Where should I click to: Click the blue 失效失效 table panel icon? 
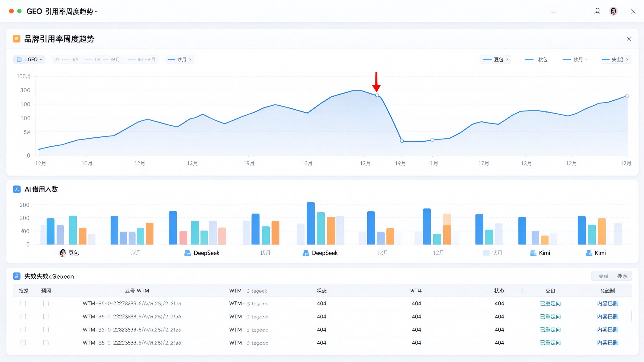coord(17,276)
